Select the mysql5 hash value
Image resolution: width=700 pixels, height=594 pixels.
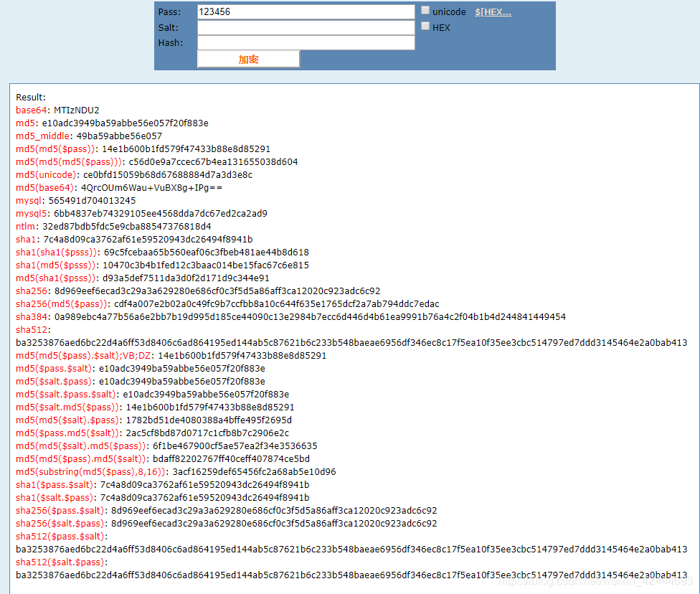(x=160, y=214)
